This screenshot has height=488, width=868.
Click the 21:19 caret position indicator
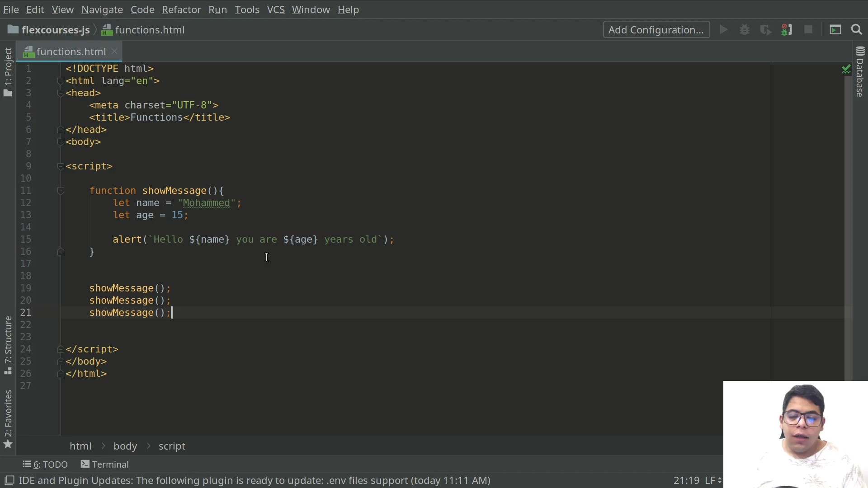(686, 480)
